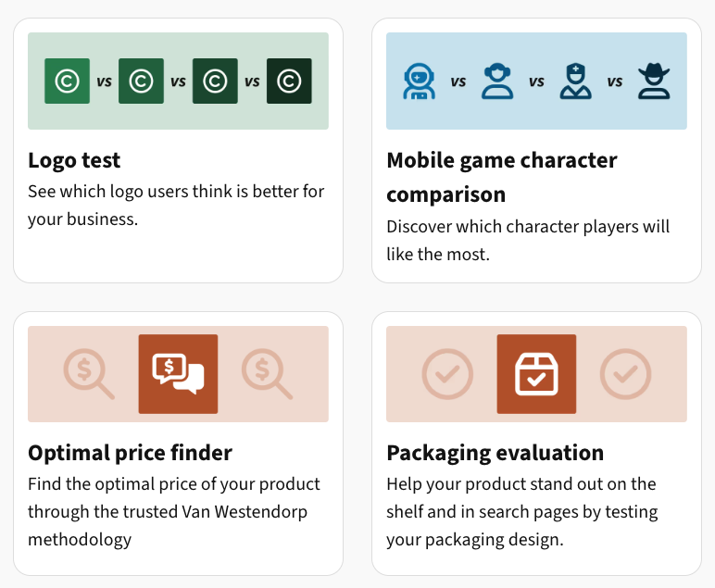This screenshot has width=715, height=588.
Task: Click the right faded checkmark circle
Action: (x=626, y=374)
